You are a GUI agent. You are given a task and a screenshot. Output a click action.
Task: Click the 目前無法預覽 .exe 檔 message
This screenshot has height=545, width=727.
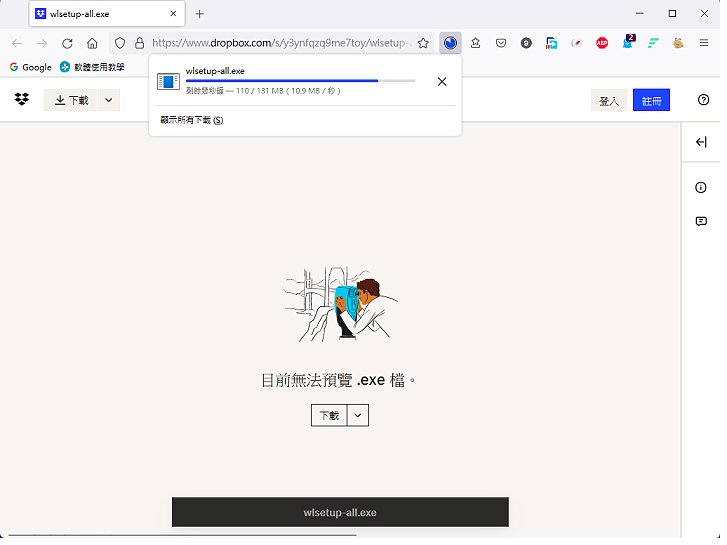[x=338, y=381]
